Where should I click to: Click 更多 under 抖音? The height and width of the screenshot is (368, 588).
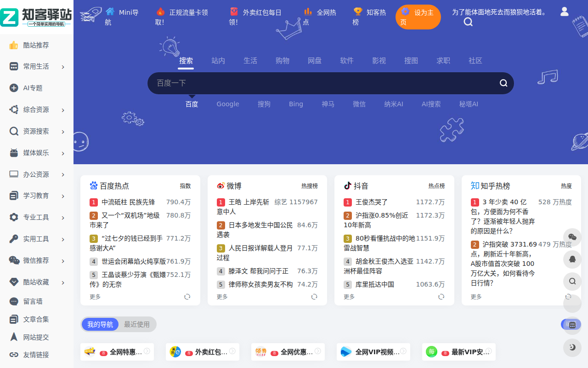coord(349,297)
